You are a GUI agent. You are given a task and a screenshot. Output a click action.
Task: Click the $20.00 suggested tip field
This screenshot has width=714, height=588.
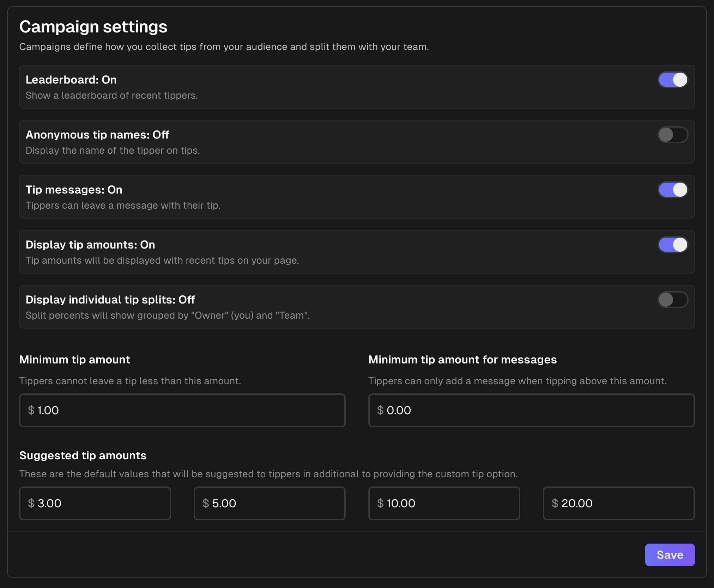tap(618, 503)
